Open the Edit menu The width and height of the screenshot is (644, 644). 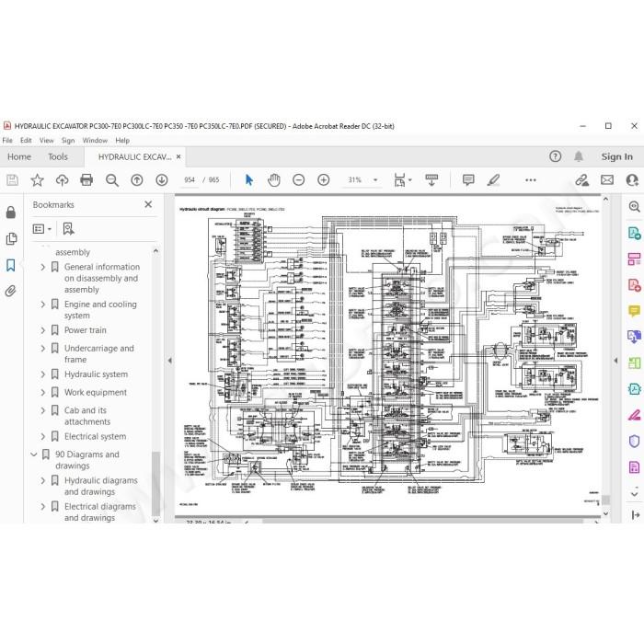tap(26, 141)
